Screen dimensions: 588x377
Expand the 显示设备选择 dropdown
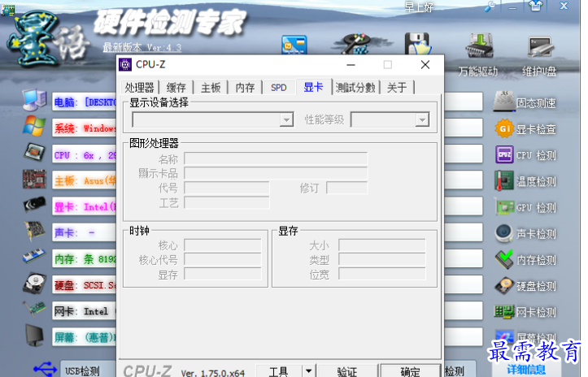tap(286, 120)
